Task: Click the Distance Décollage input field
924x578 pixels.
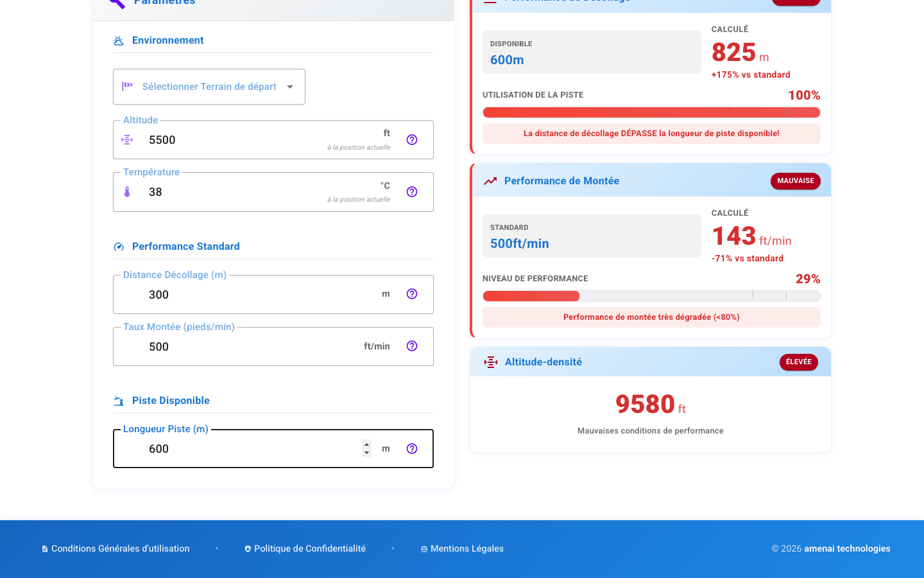Action: coord(257,295)
